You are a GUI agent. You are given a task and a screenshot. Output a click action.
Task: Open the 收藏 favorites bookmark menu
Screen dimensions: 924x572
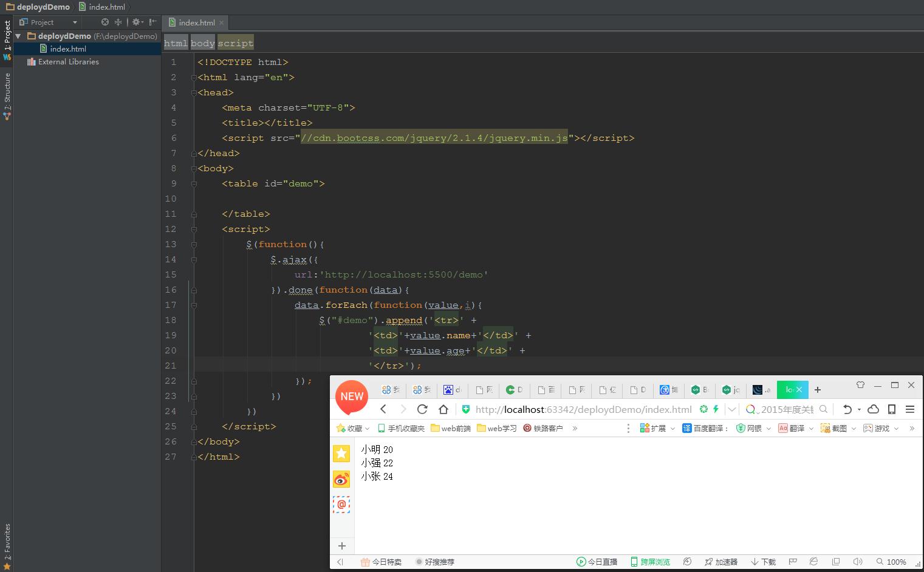pos(352,428)
